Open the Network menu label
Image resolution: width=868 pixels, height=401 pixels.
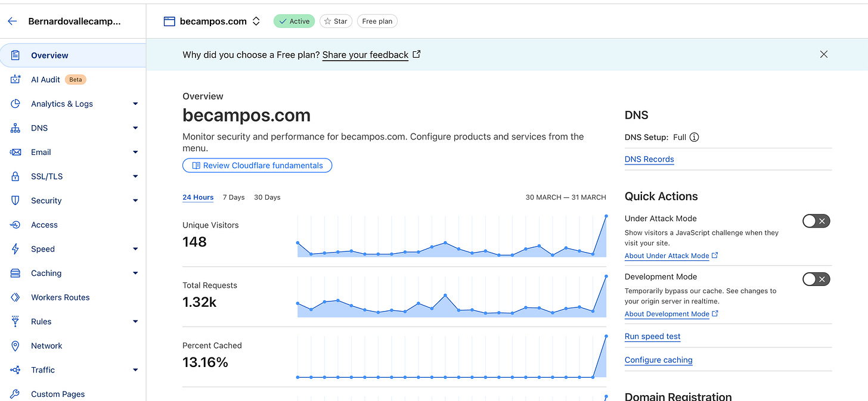coord(46,346)
